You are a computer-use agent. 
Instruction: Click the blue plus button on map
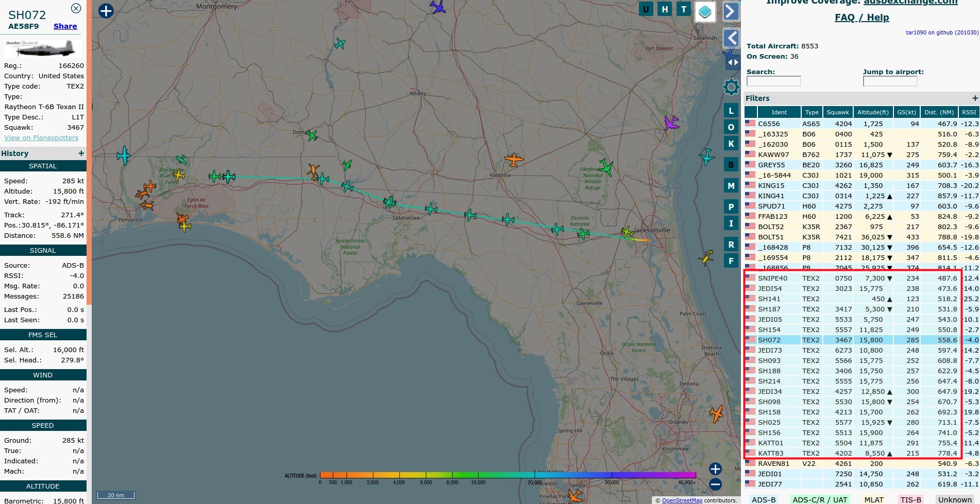point(106,10)
